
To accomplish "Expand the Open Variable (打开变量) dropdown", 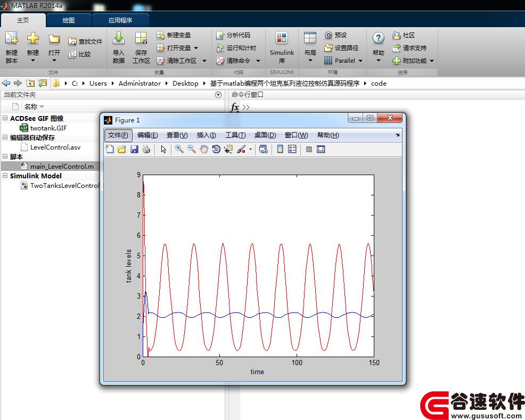I will [x=196, y=48].
